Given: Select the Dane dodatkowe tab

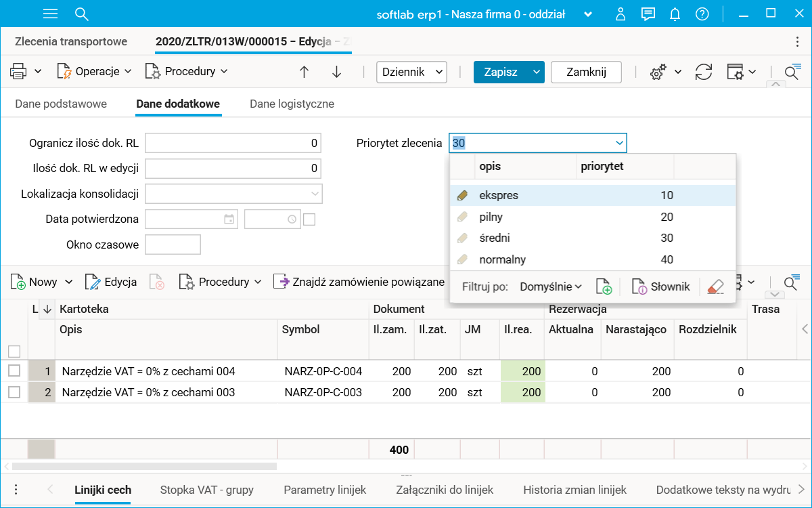Looking at the screenshot, I should click(179, 104).
